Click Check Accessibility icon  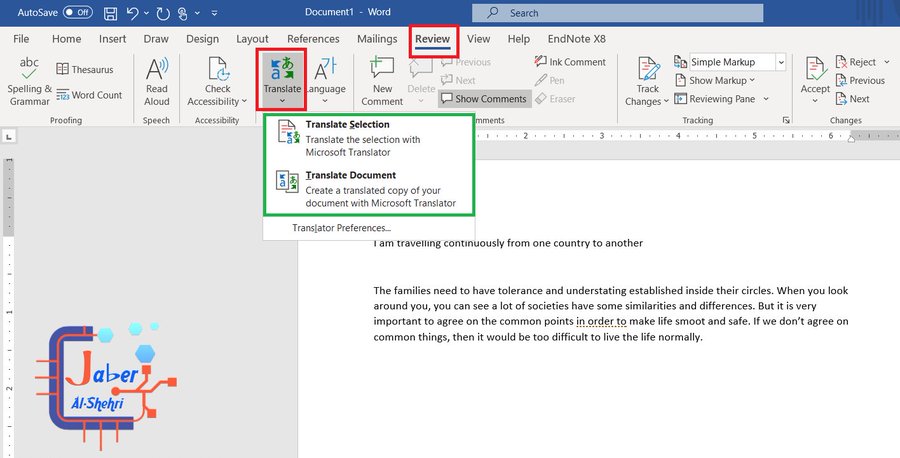tap(218, 69)
